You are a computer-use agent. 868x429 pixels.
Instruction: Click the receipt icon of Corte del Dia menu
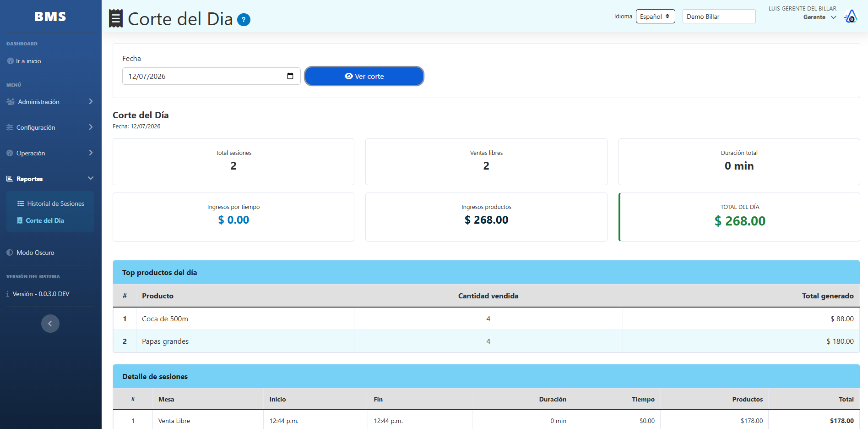20,220
